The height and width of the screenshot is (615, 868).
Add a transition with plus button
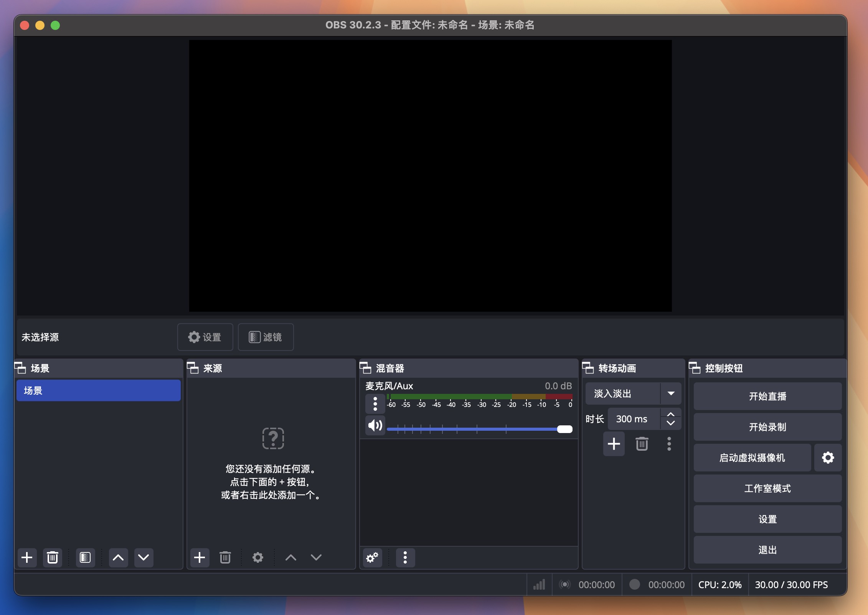614,444
